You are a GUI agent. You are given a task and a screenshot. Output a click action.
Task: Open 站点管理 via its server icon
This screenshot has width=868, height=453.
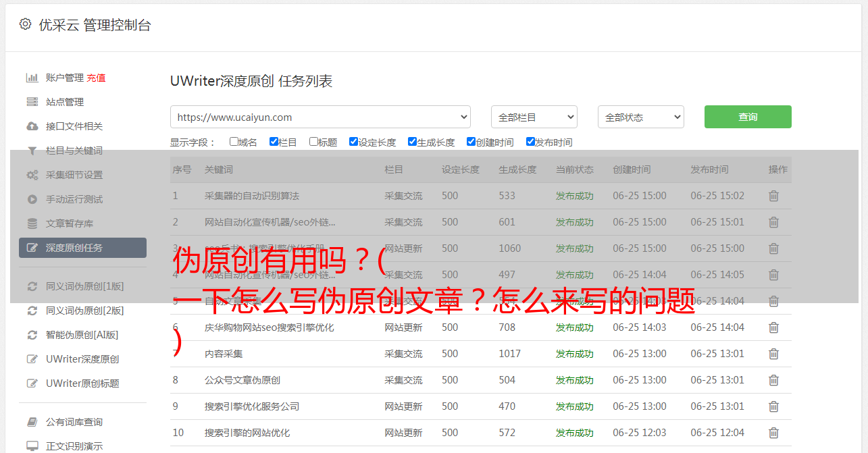pos(32,102)
